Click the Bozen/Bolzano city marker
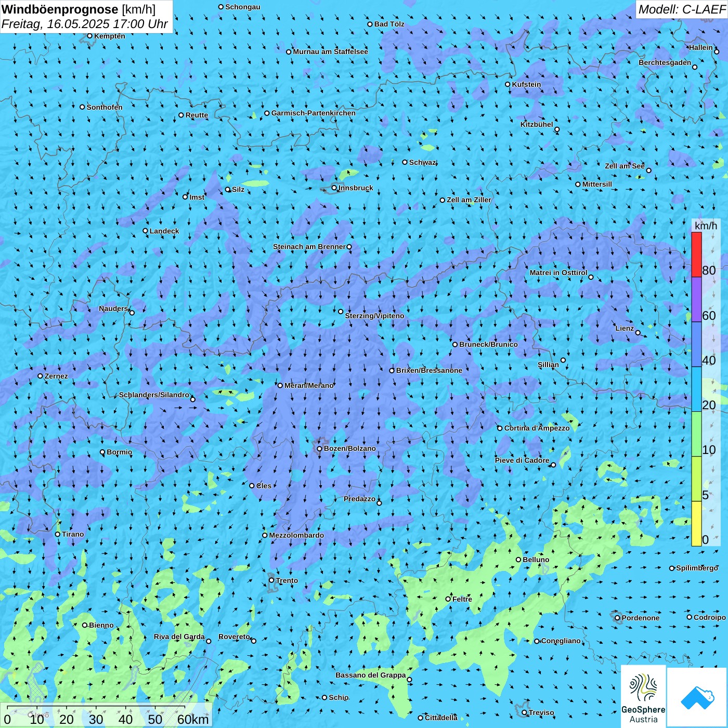This screenshot has height=728, width=728. [x=320, y=448]
